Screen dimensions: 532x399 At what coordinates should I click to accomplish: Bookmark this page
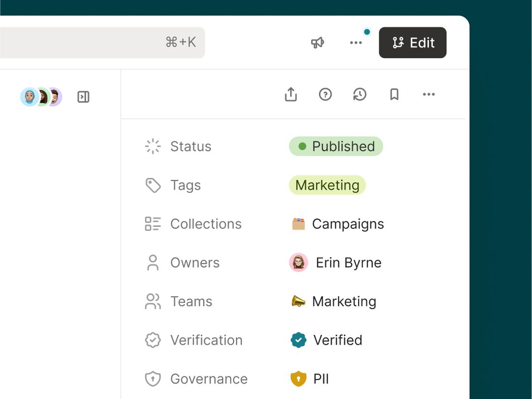pyautogui.click(x=394, y=94)
